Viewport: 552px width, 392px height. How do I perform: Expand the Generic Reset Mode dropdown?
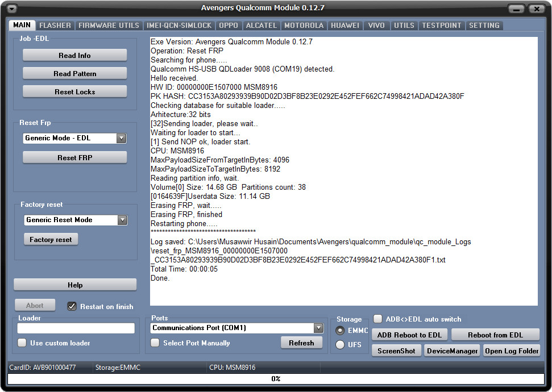(x=122, y=220)
